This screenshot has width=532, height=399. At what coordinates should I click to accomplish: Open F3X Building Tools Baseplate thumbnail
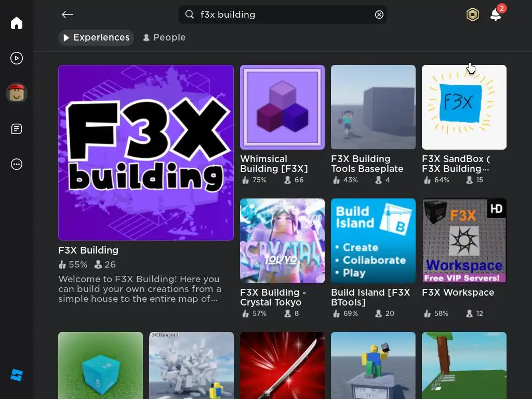(x=373, y=107)
